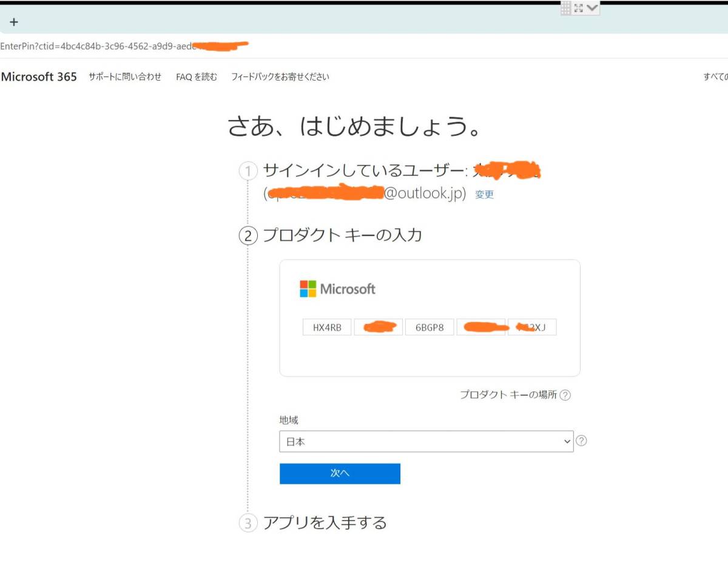728x574 pixels.
Task: Click question mark beside プロダクト キーの場所
Action: click(565, 395)
